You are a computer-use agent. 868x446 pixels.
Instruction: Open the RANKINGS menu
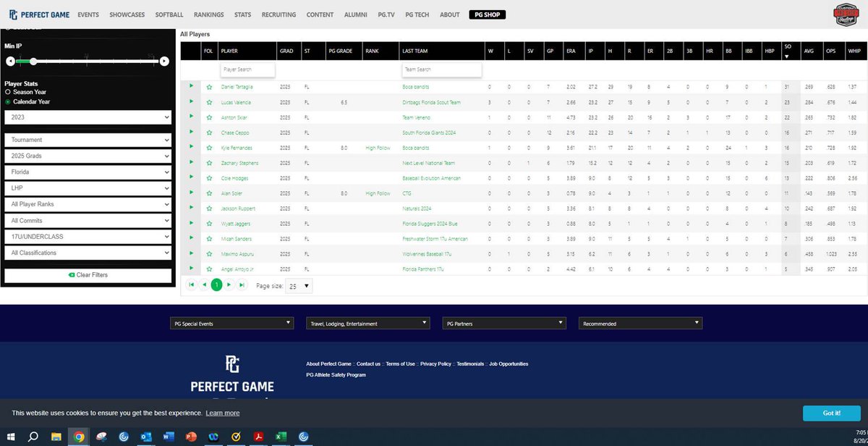point(209,14)
